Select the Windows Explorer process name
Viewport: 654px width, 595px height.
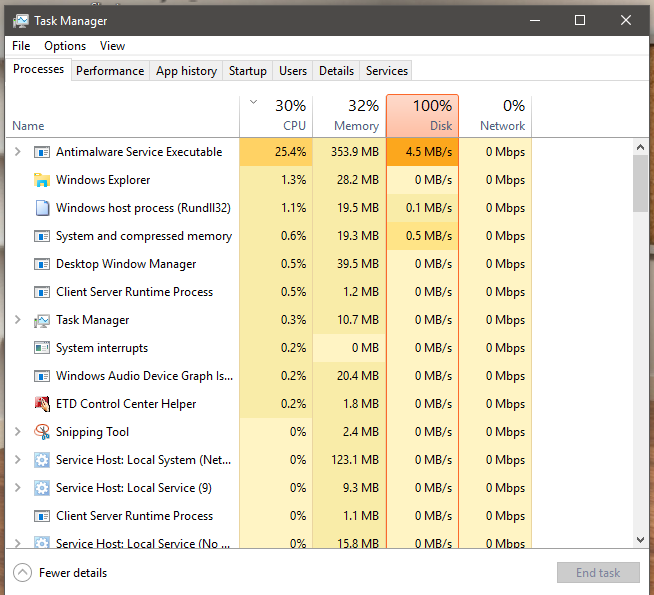(x=103, y=180)
